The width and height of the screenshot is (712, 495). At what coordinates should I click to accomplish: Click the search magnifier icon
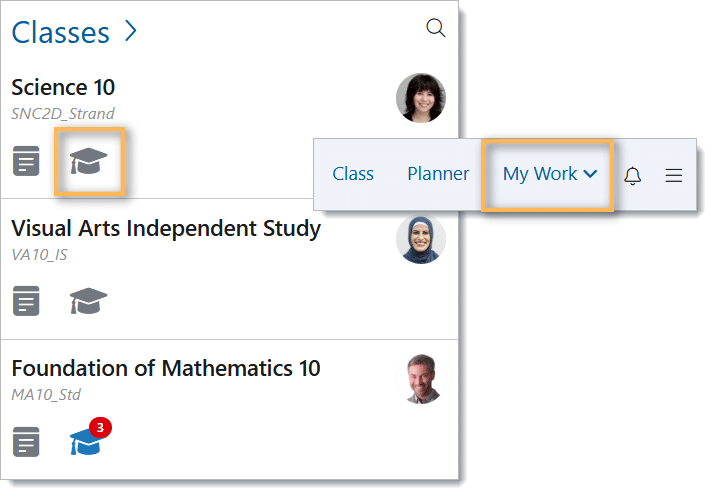(x=435, y=28)
